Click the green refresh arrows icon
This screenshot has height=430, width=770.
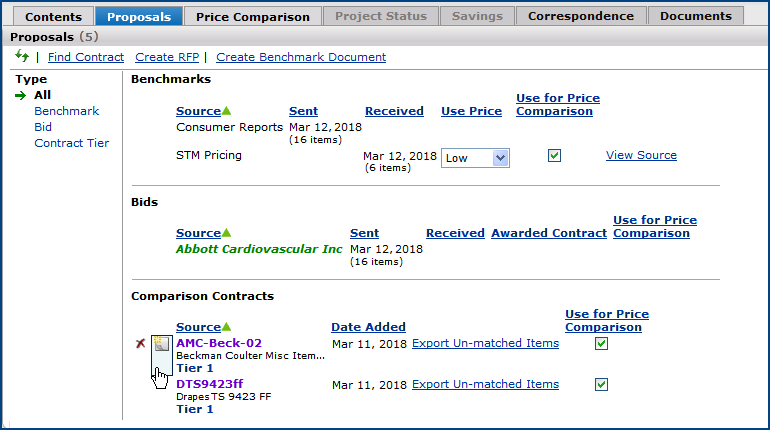point(22,56)
